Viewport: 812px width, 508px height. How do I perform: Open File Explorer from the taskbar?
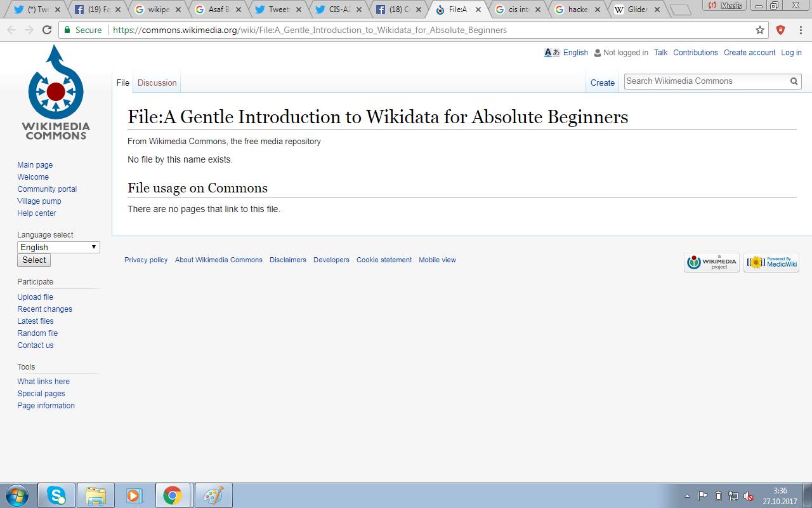[x=96, y=495]
